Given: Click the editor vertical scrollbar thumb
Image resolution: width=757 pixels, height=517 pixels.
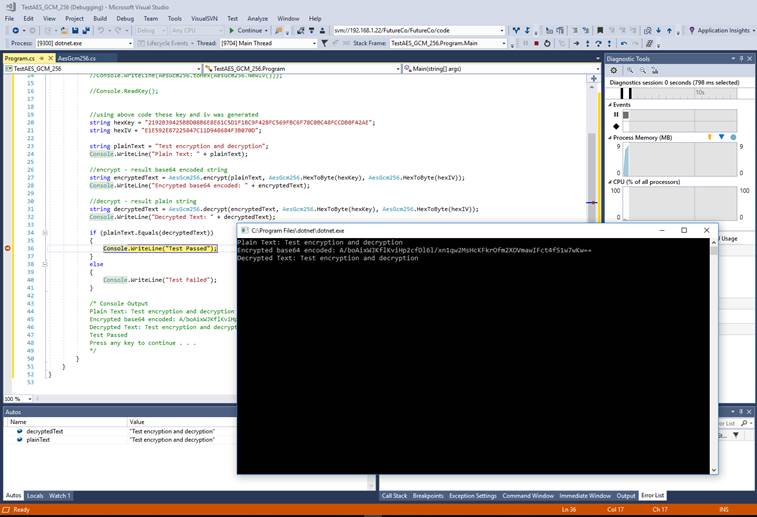Looking at the screenshot, I should pos(591,178).
